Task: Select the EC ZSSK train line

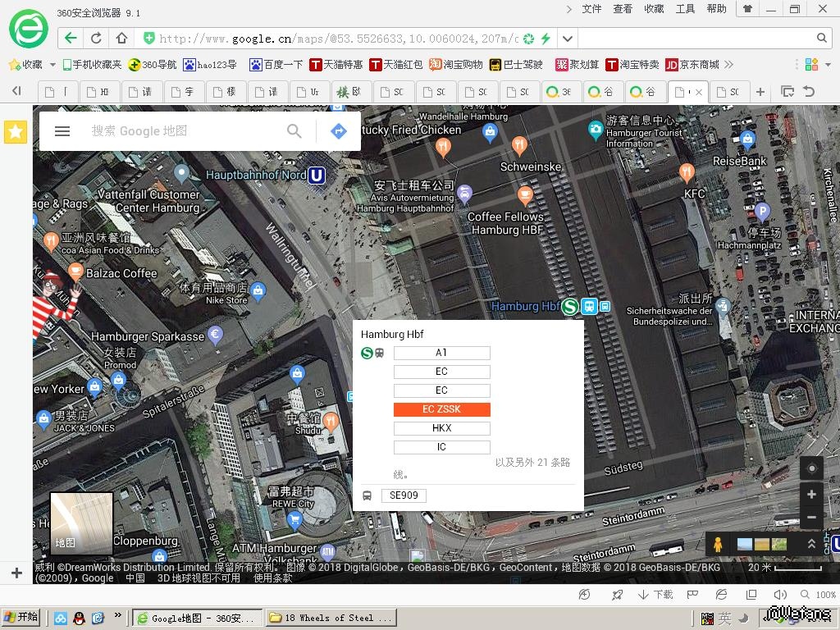Action: point(441,409)
